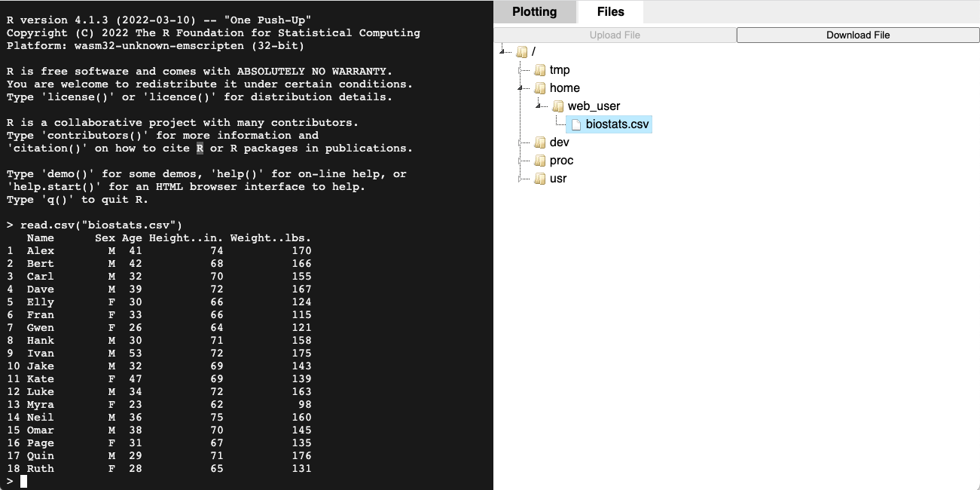Screen dimensions: 980x490
Task: Expand the usr folder node
Action: 521,179
